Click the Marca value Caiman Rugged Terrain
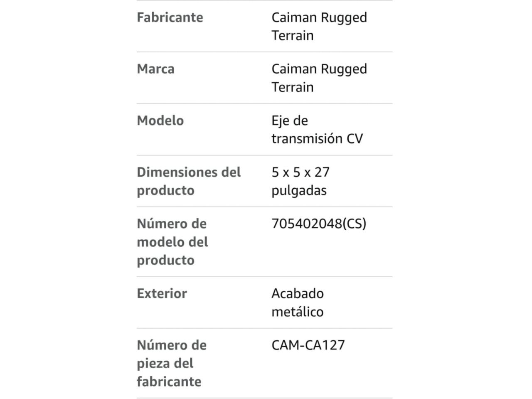Screen dimensions: 532x399 tap(319, 78)
